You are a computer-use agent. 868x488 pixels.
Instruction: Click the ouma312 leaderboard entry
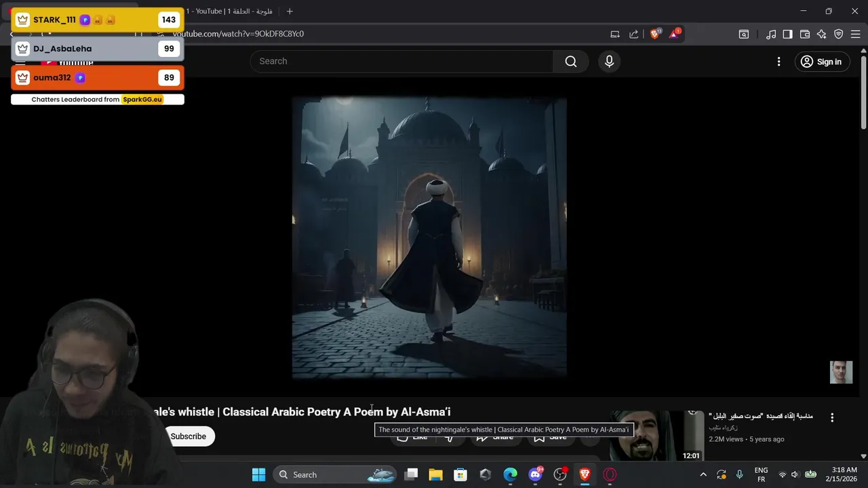point(97,78)
